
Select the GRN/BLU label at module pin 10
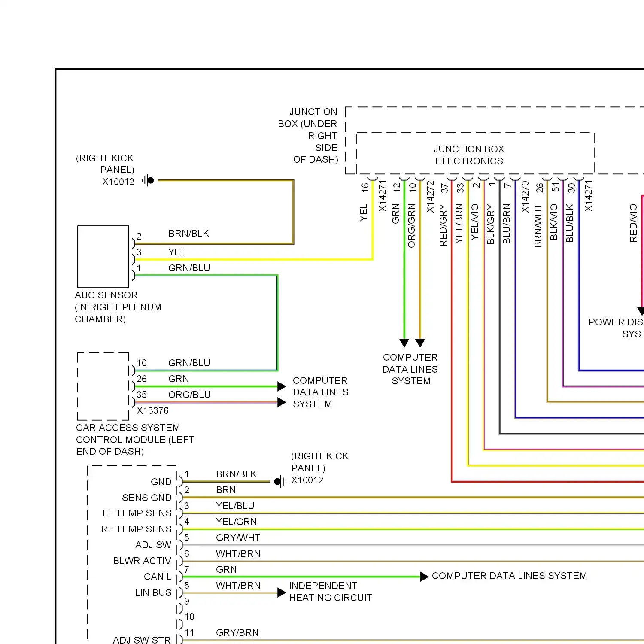[189, 363]
